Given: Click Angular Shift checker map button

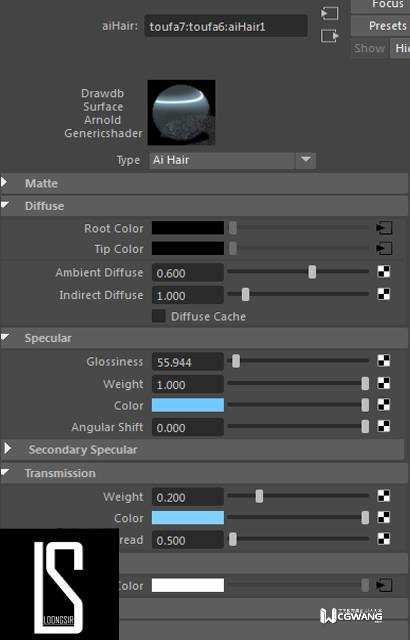Looking at the screenshot, I should pos(384,426).
